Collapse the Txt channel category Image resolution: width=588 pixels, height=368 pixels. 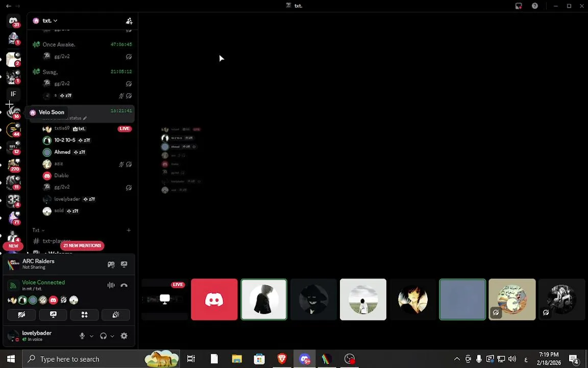(x=38, y=230)
